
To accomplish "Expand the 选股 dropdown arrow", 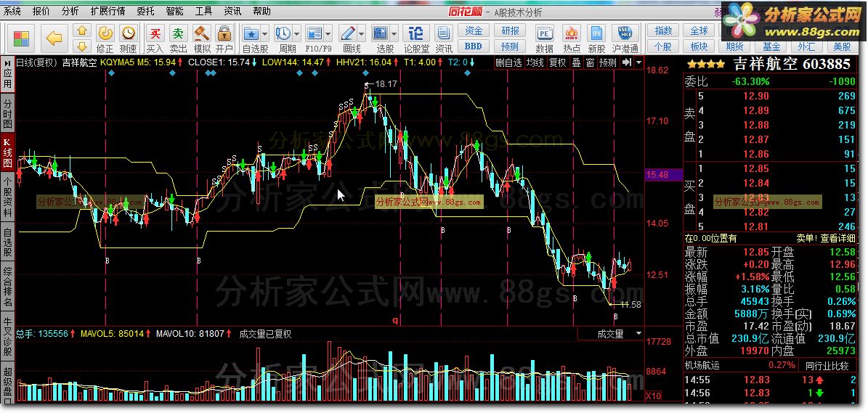I will point(394,33).
